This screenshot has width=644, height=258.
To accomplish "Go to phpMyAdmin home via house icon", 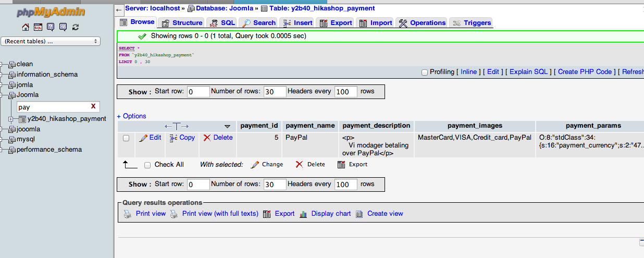I will [26, 27].
